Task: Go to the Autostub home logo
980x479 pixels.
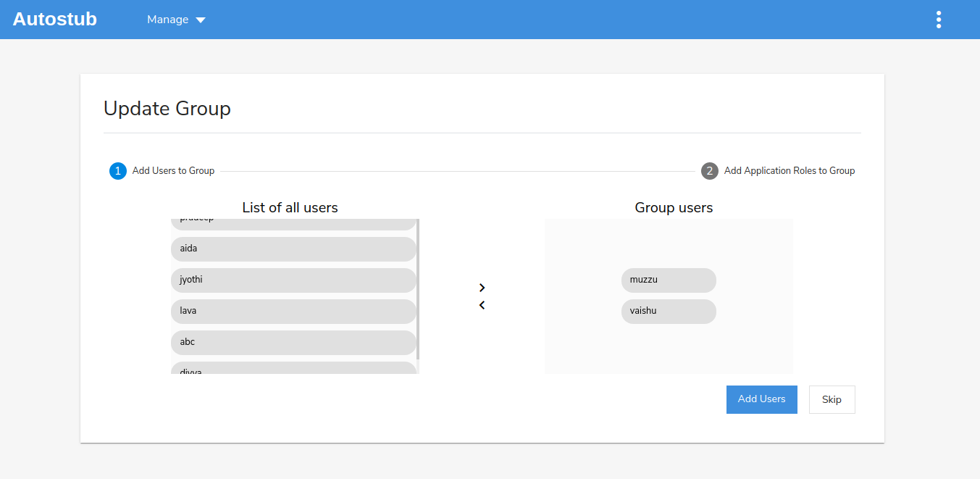Action: pos(55,20)
